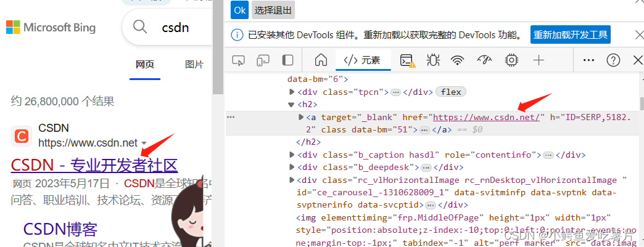Click the 网页 label before 2023年5月17日
This screenshot has height=247, width=644.
click(x=23, y=184)
